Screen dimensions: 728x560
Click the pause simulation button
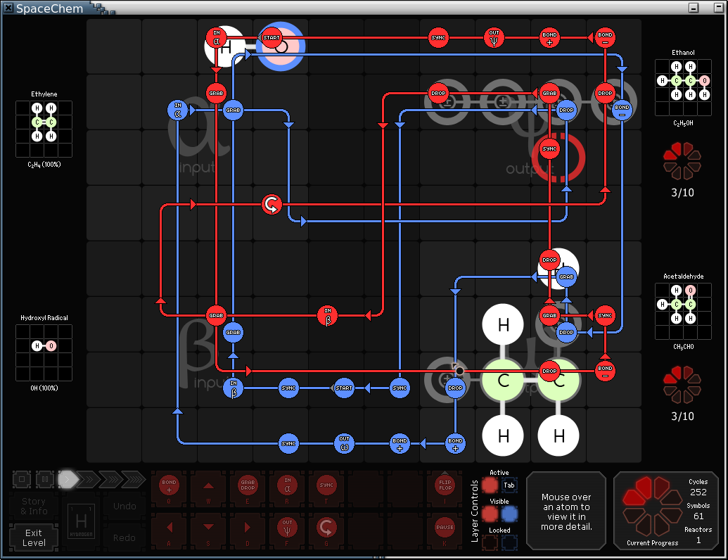45,479
